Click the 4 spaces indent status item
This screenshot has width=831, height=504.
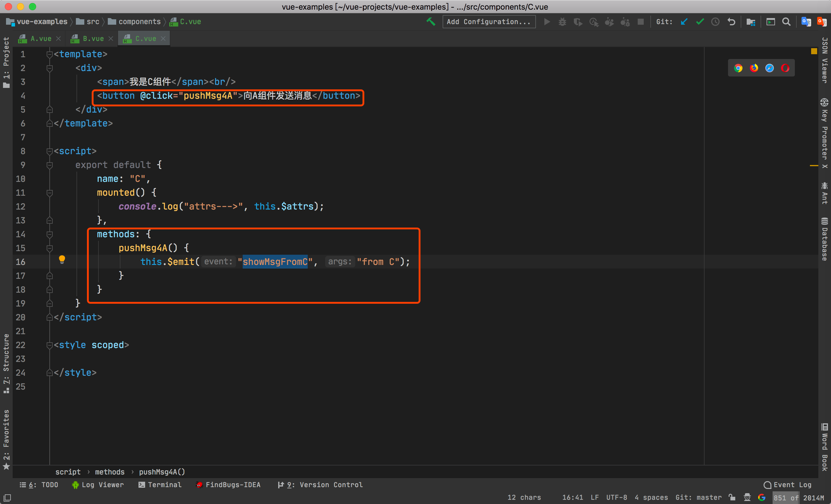[x=651, y=498]
